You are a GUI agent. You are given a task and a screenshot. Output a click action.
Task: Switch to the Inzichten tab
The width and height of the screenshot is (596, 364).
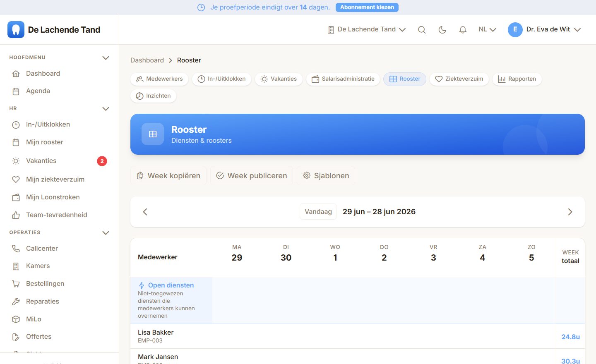(x=153, y=96)
